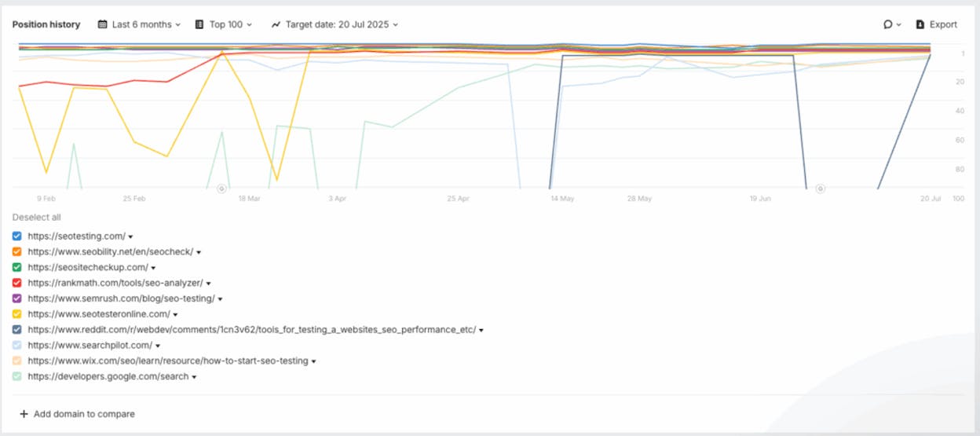The height and width of the screenshot is (436, 980).
Task: Click the 18 Mar date label
Action: click(x=249, y=199)
